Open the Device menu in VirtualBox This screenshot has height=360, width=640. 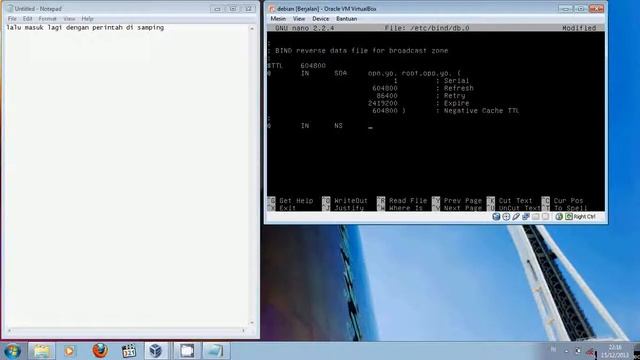click(320, 19)
